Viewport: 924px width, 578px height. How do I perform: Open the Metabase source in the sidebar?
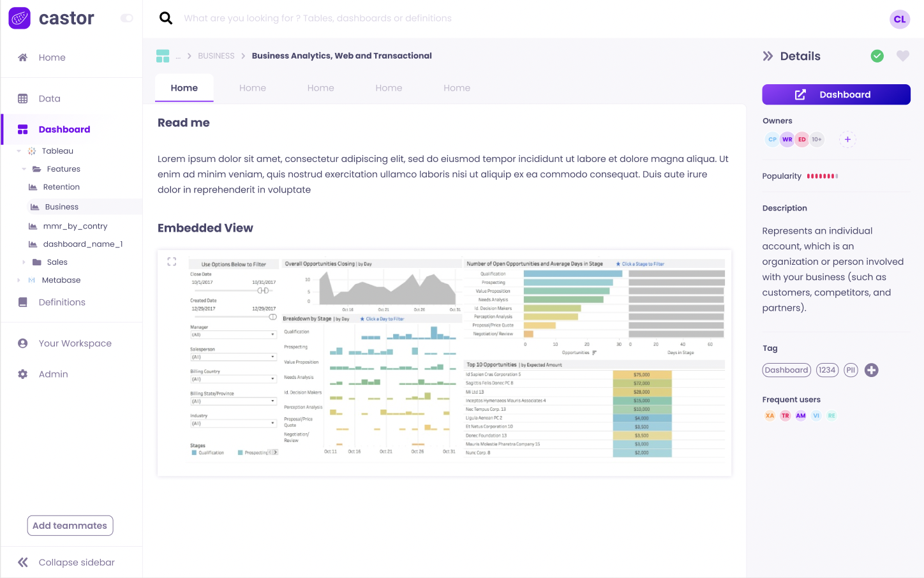tap(61, 280)
